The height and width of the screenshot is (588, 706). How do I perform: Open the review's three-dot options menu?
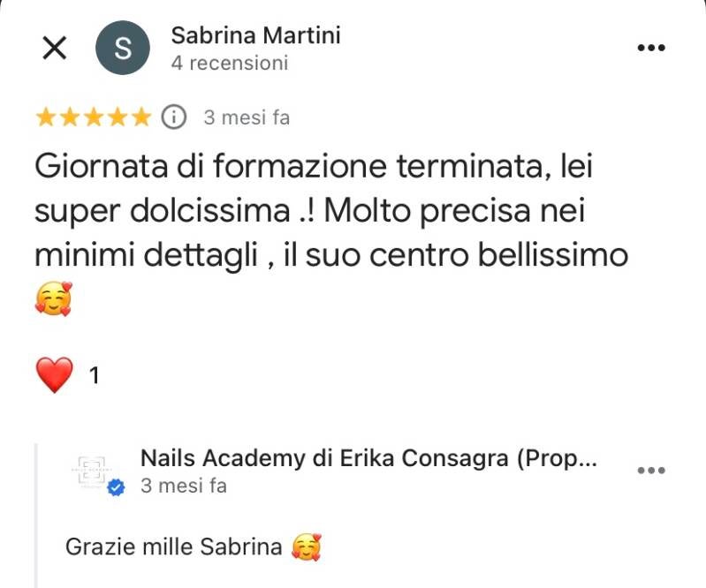[x=651, y=48]
